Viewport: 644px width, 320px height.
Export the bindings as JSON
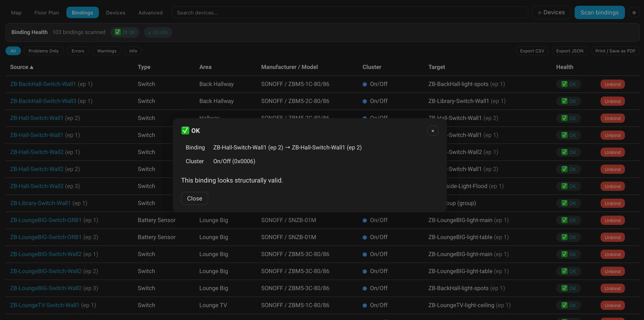pyautogui.click(x=570, y=51)
